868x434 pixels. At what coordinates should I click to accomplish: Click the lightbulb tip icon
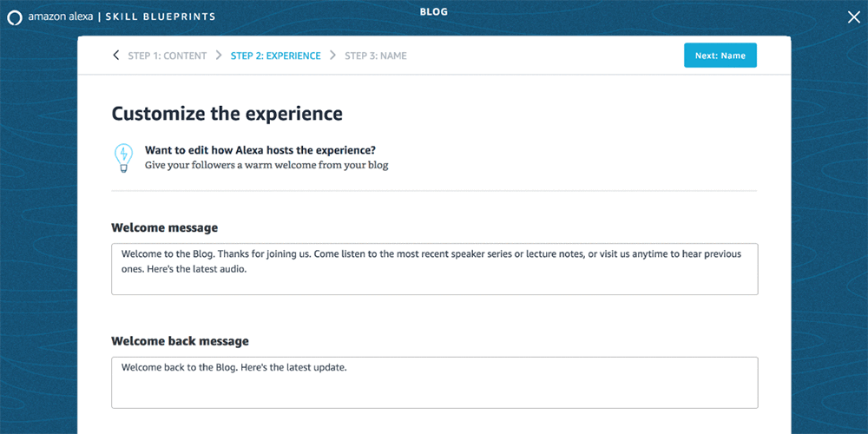(x=123, y=158)
